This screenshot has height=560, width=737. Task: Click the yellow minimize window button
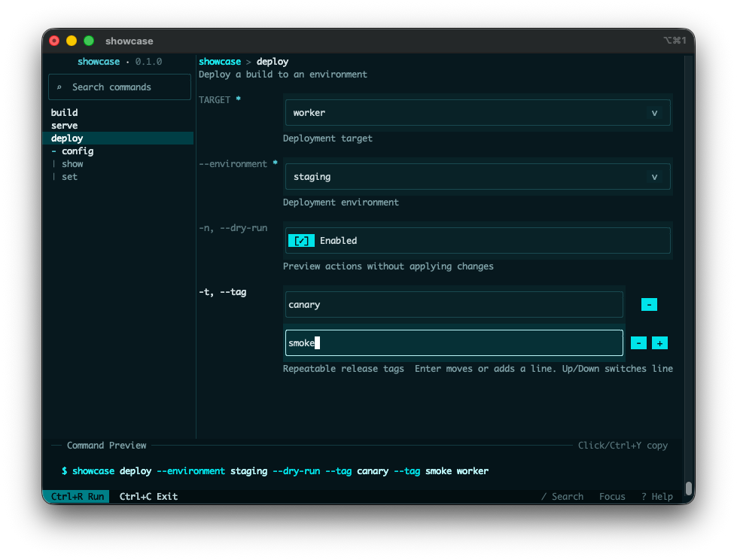coord(72,41)
